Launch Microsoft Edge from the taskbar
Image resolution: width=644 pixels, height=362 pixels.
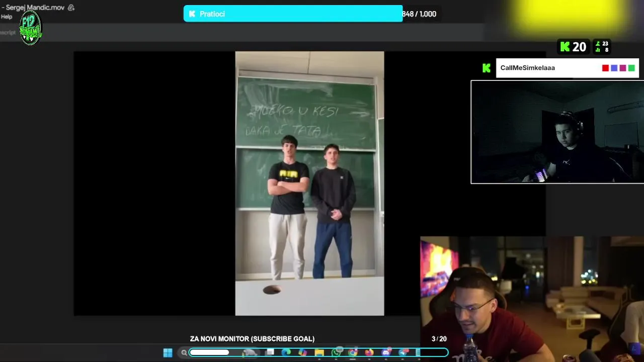pos(286,352)
